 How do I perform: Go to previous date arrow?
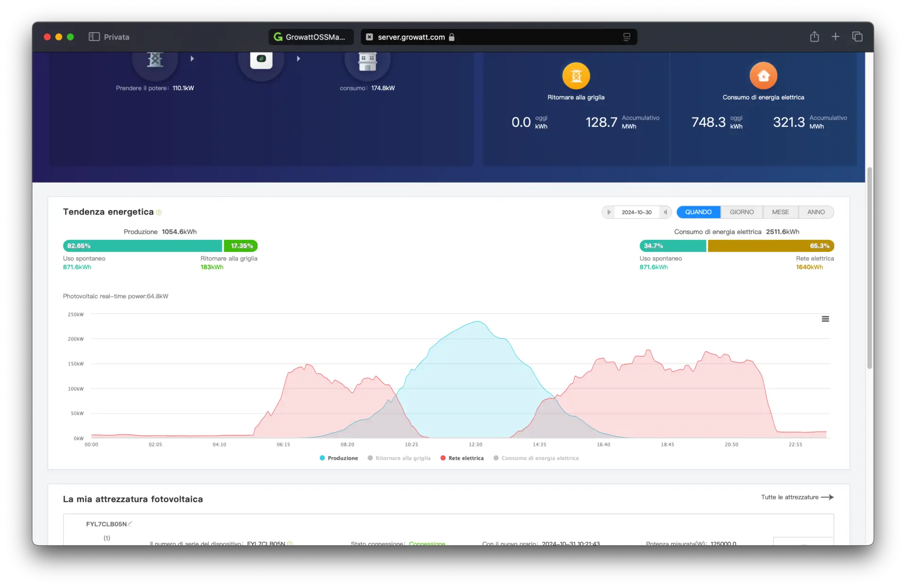click(609, 212)
